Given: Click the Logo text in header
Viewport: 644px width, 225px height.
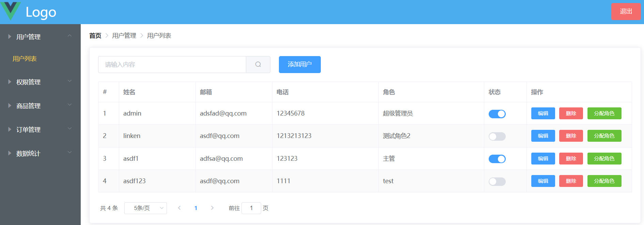Looking at the screenshot, I should point(41,12).
